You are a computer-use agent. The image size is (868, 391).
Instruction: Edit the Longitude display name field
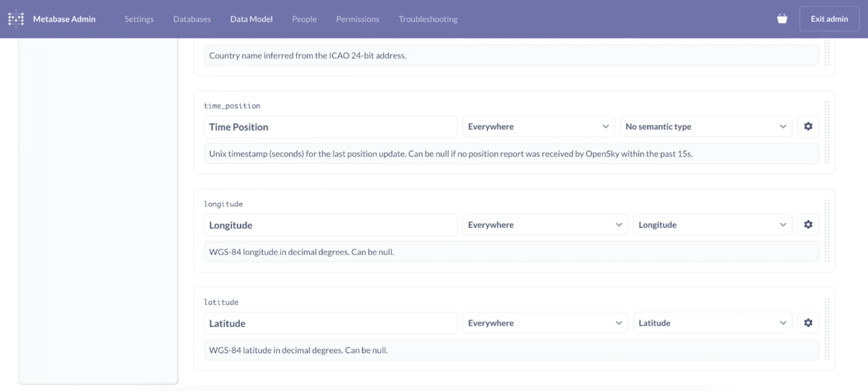pos(331,225)
